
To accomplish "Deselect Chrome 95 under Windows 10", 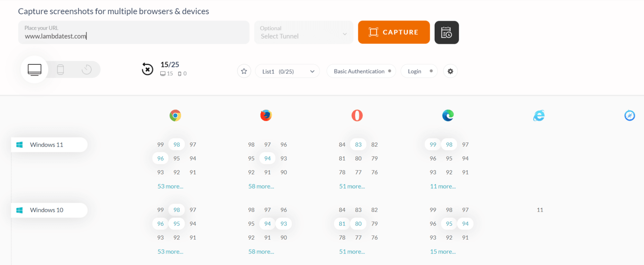I will point(177,224).
